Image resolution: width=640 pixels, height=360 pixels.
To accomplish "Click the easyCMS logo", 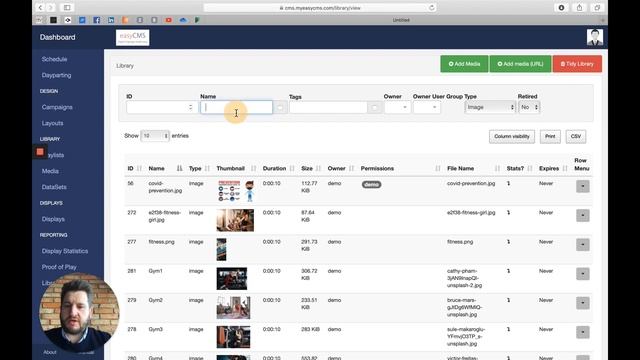I will click(x=133, y=37).
